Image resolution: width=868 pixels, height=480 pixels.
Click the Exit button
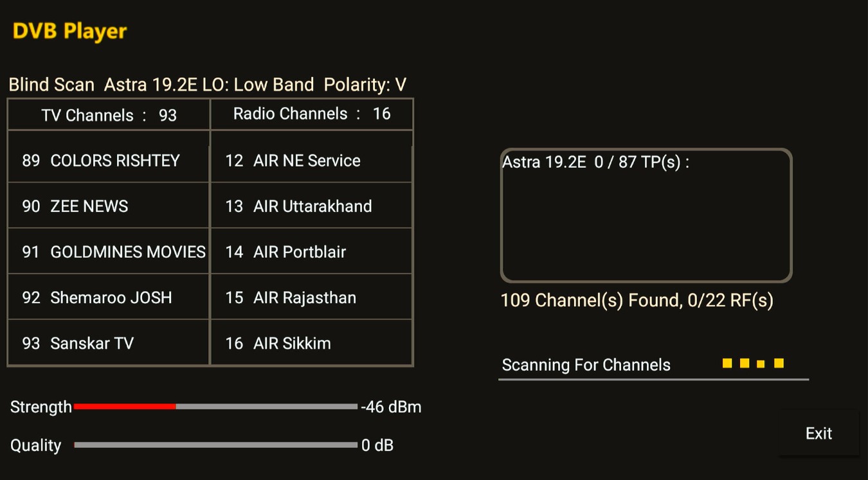coord(818,434)
